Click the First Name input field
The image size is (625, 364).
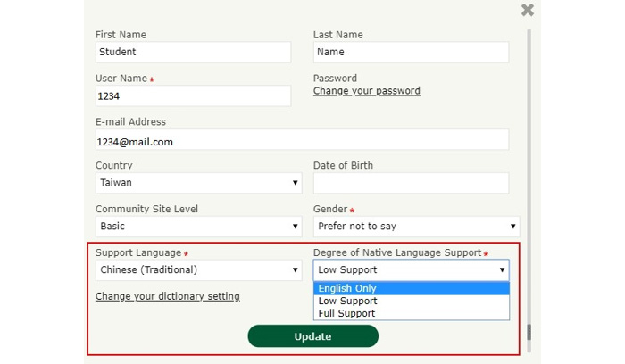tap(193, 52)
